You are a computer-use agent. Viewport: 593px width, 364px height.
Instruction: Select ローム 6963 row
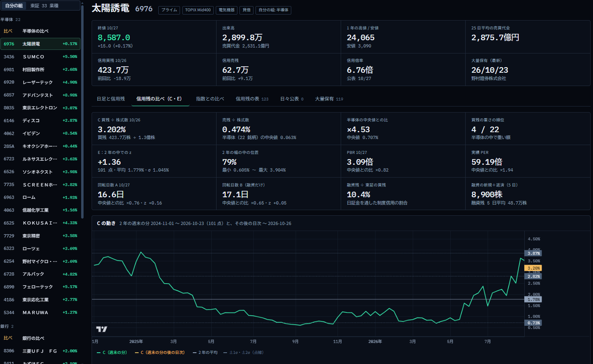[x=40, y=197]
